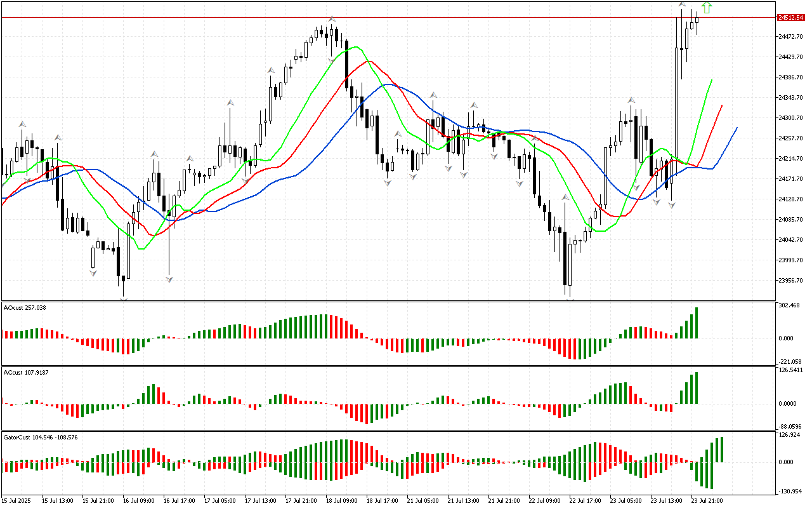Viewport: 812px width, 508px height.
Task: Click the 302.468 value on the AO scale
Action: 789,305
